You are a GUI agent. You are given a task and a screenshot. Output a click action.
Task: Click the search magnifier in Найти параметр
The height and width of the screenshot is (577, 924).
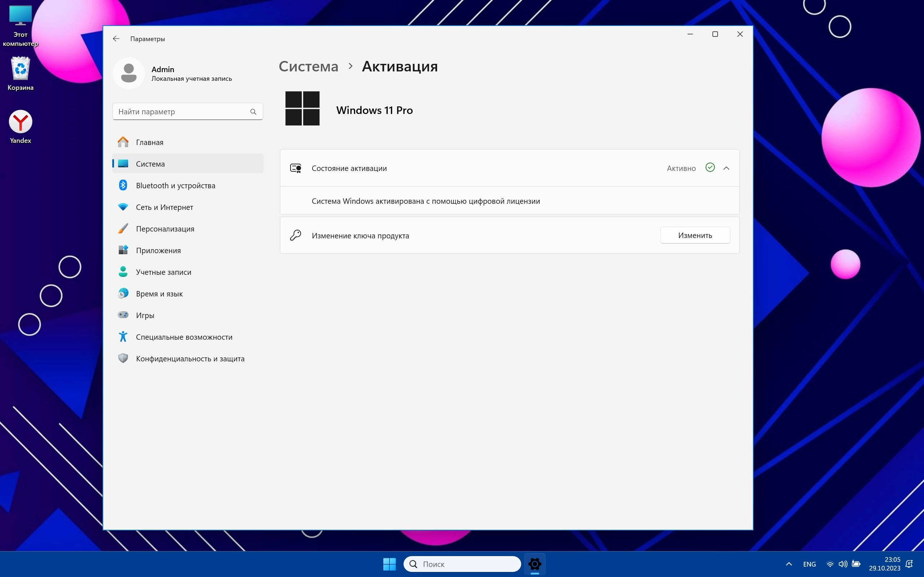click(x=253, y=112)
